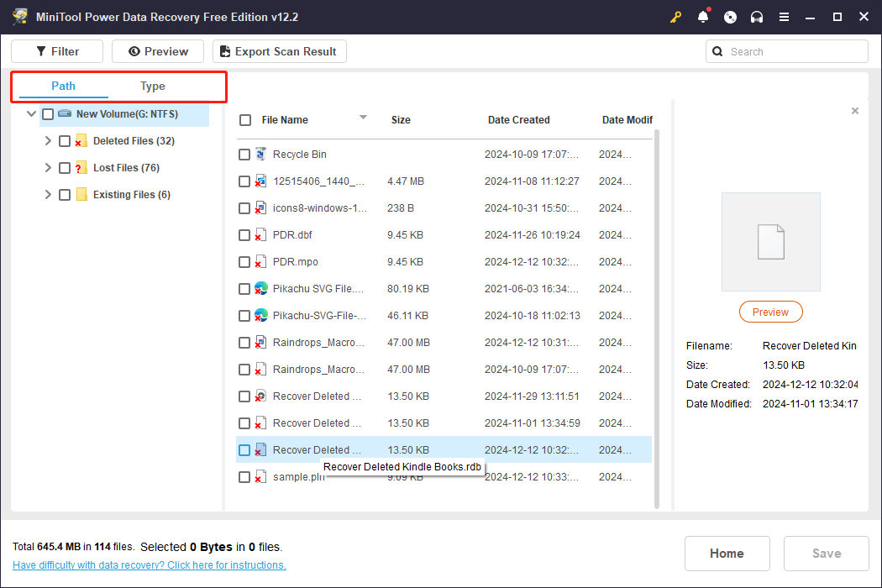Viewport: 882px width, 588px height.
Task: Click the PDR.dbf file icon
Action: (x=260, y=234)
